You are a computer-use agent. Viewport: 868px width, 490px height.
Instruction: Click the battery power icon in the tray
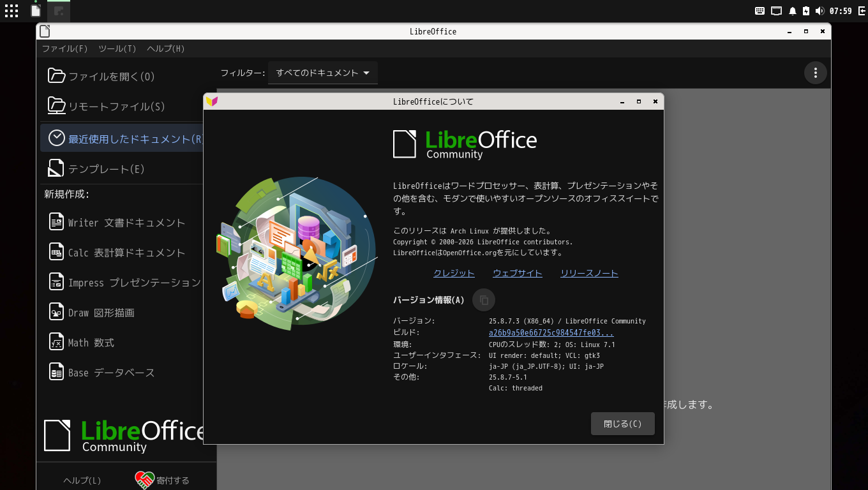[x=806, y=11]
